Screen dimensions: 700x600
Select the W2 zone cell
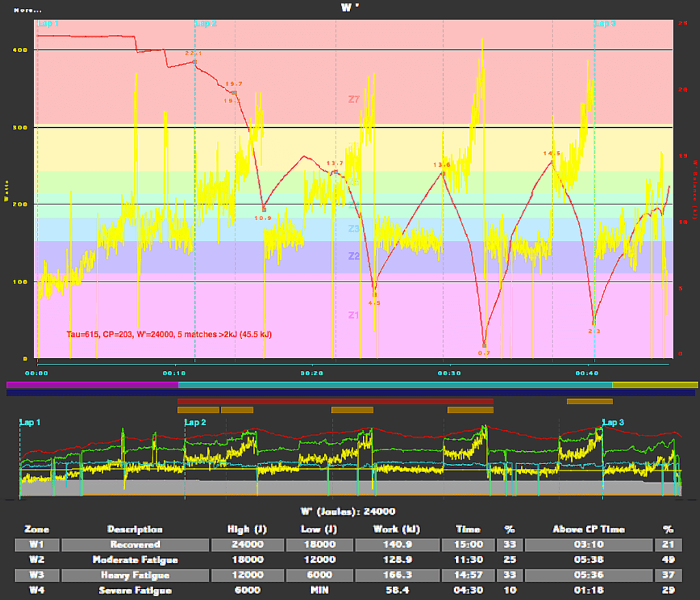(37, 560)
